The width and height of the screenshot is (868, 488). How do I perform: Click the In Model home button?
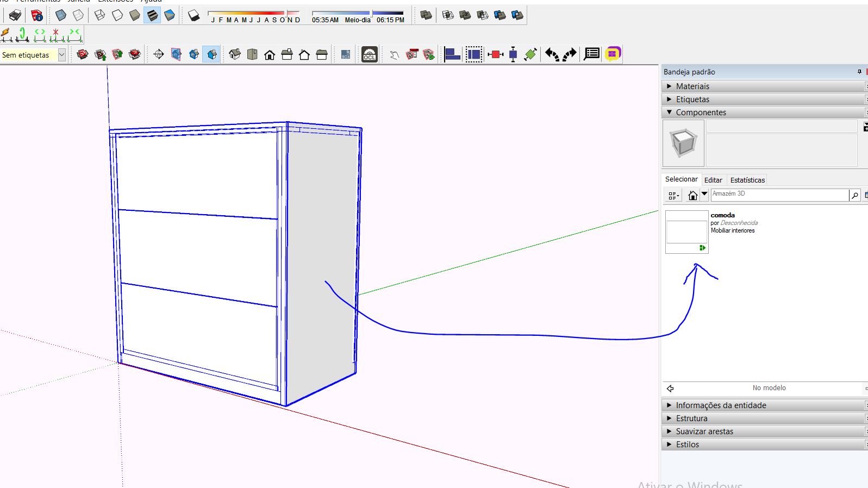[x=692, y=195]
